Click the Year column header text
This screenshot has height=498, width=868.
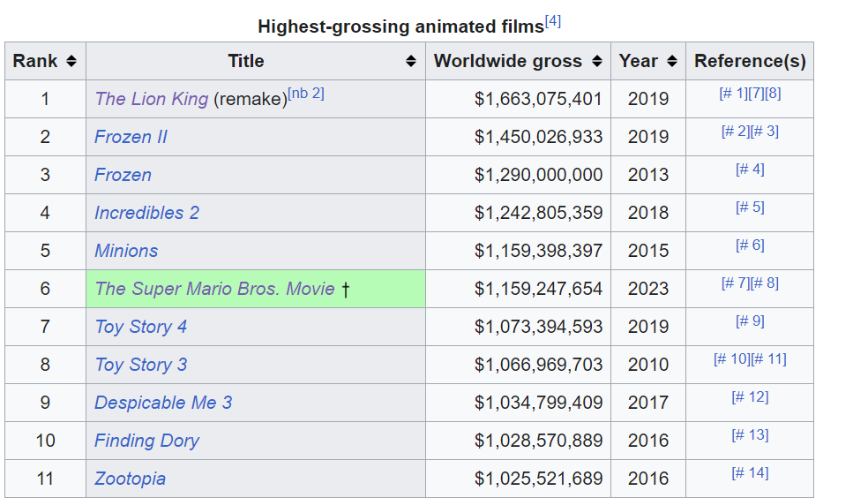tap(639, 61)
